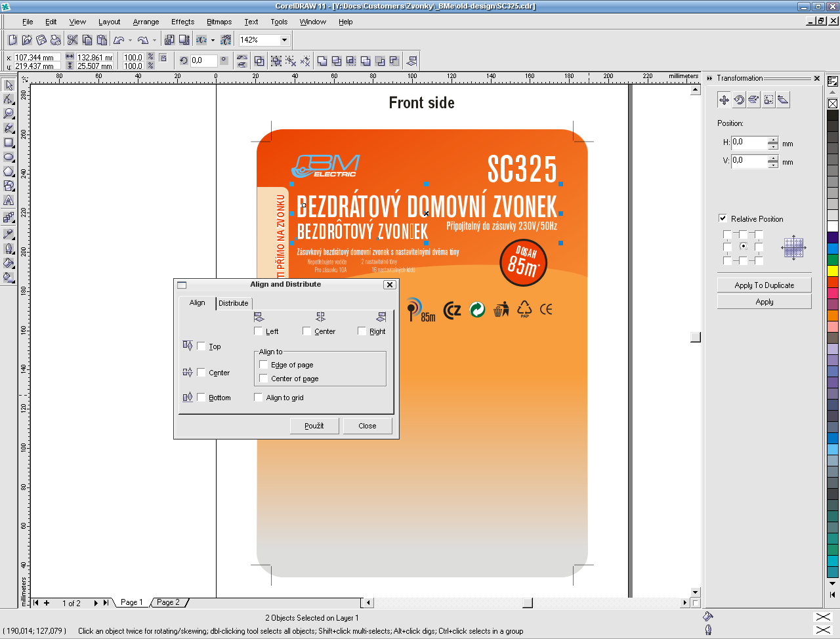Screen dimensions: 840x639
Task: Enable the Edge of page option
Action: (263, 365)
